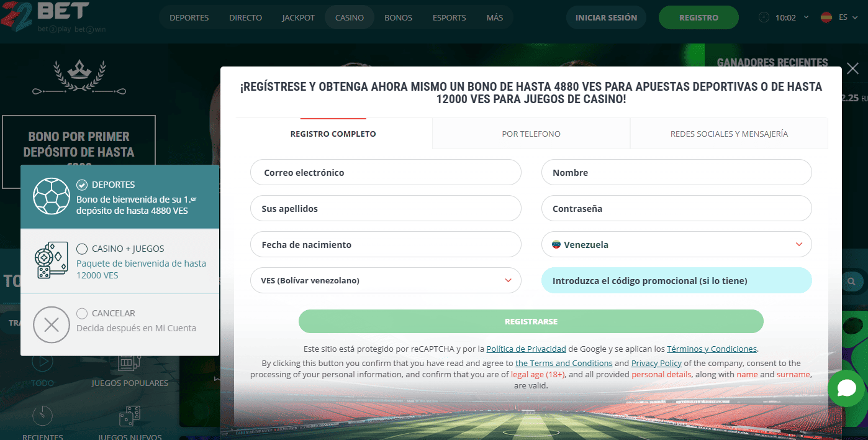The image size is (868, 440).
Task: Click the search magnifier on the right edge
Action: tap(852, 282)
